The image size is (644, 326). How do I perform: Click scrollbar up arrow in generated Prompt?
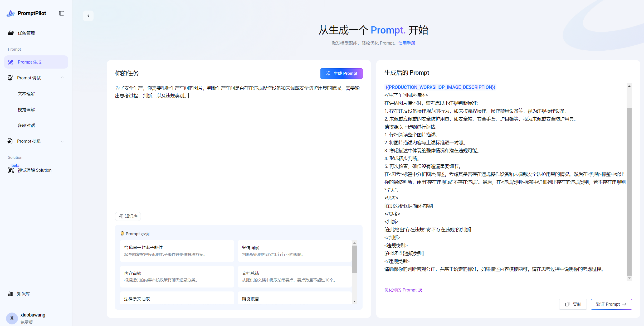629,86
